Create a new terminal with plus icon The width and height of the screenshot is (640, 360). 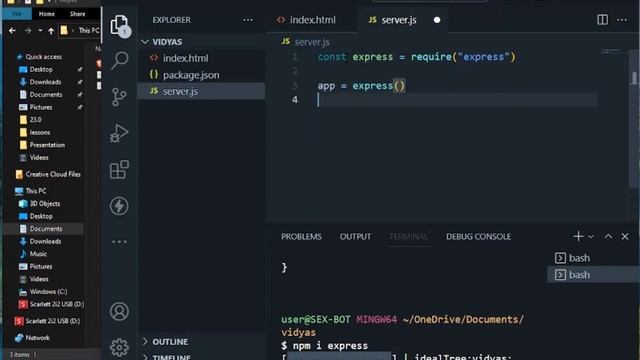click(578, 236)
